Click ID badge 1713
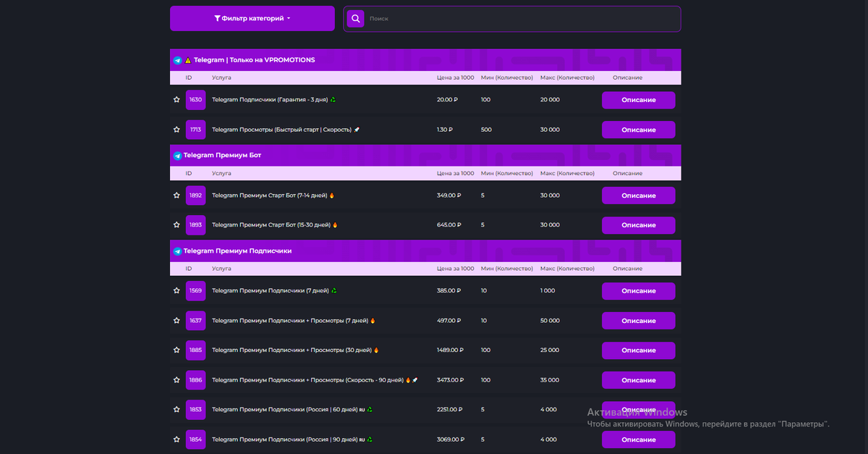The width and height of the screenshot is (868, 454). pos(196,130)
